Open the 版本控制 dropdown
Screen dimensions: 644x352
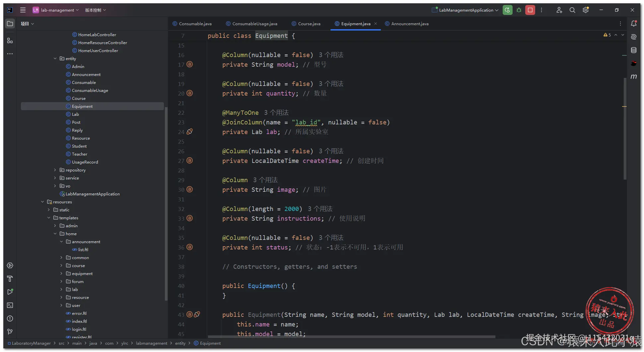click(x=96, y=10)
